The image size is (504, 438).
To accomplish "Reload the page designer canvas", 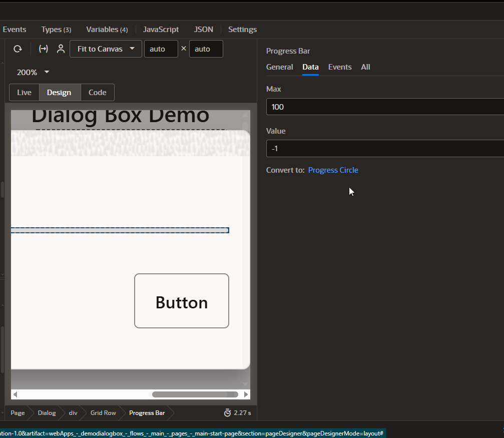I will click(18, 49).
